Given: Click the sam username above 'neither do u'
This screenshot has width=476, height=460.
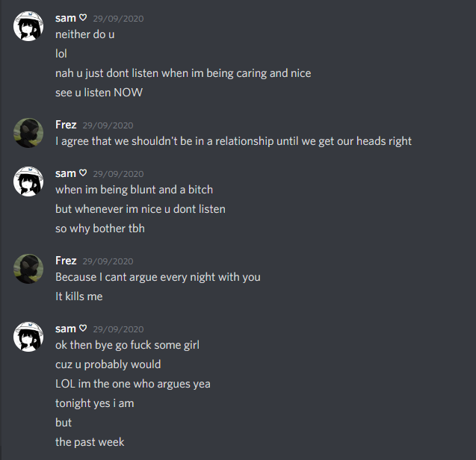Looking at the screenshot, I should (65, 18).
